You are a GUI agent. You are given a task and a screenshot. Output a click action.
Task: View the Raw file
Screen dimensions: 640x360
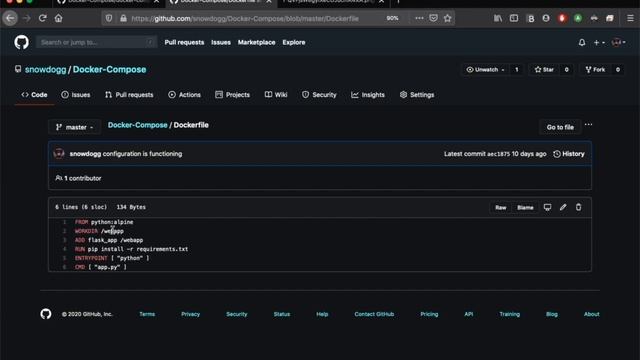pos(500,207)
